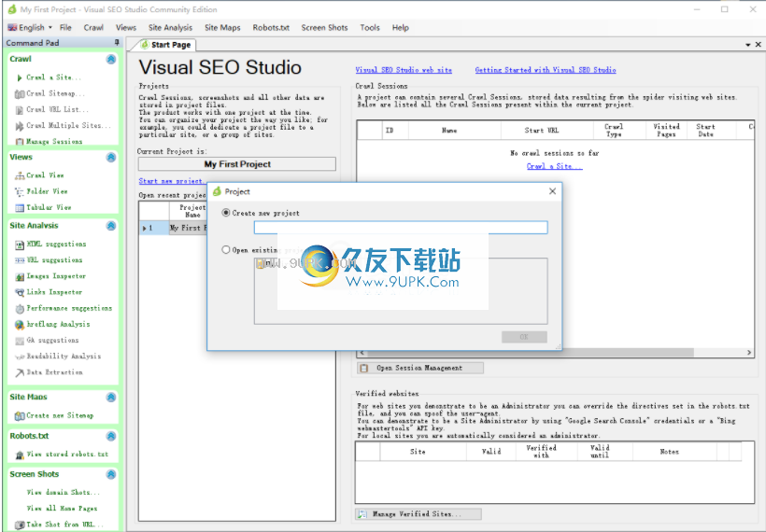The image size is (766, 532).
Task: Switch to the Start Page tab
Action: (166, 45)
